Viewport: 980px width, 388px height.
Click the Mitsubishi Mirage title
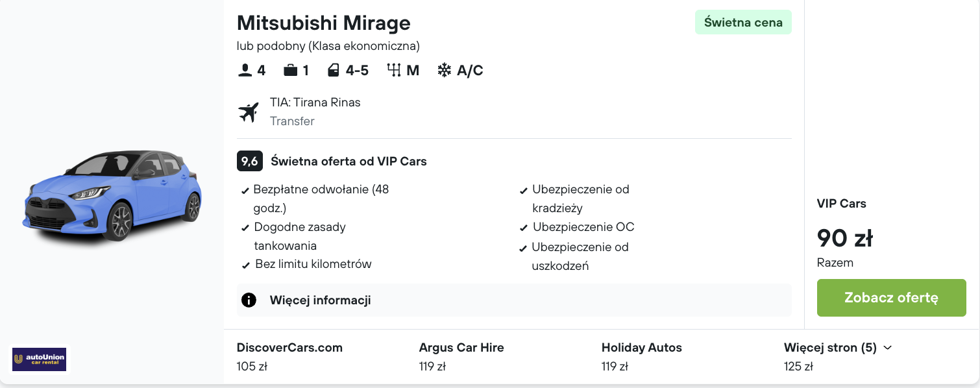[x=323, y=23]
